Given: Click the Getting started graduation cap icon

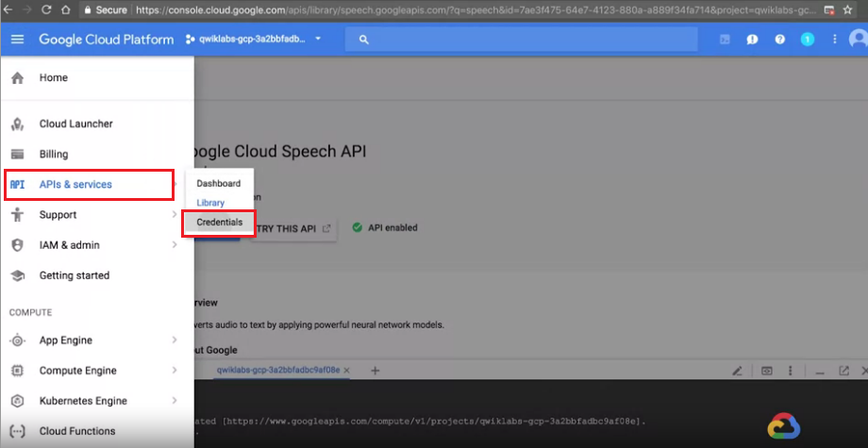Looking at the screenshot, I should [17, 275].
